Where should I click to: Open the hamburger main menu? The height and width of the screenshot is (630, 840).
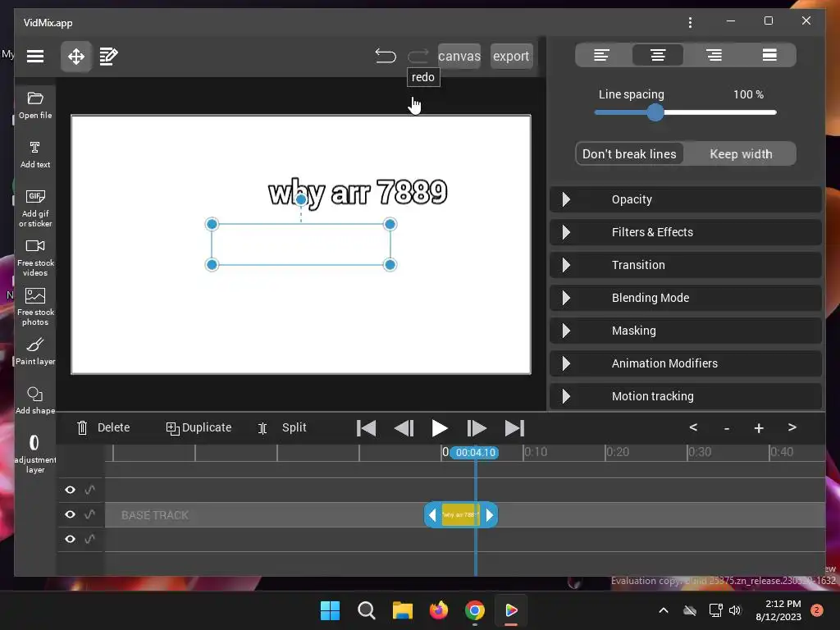pyautogui.click(x=35, y=57)
